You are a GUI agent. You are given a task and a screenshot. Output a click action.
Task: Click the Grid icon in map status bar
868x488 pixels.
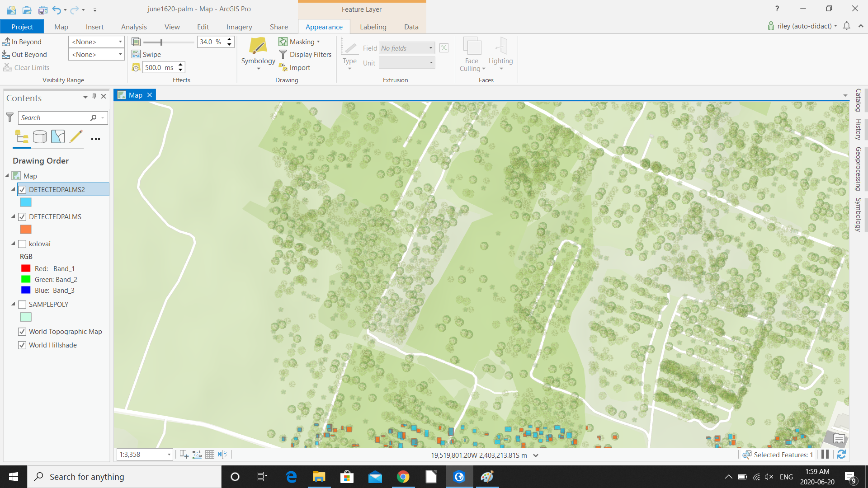point(210,455)
